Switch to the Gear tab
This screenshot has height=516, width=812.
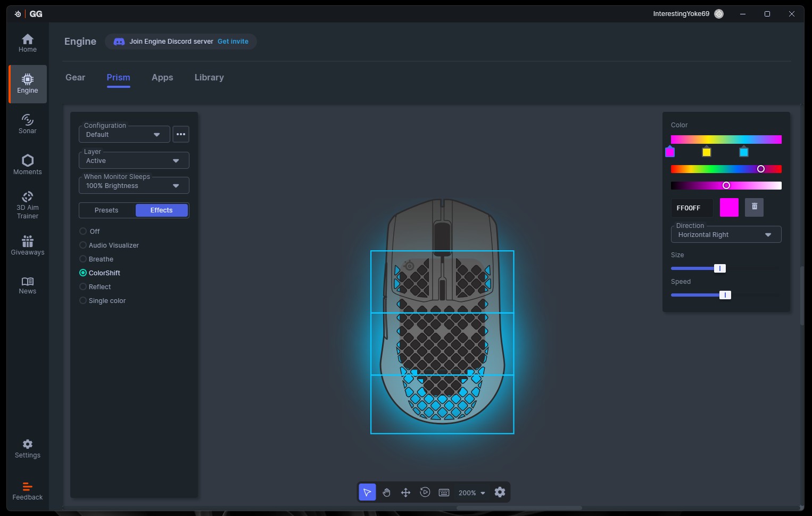75,78
